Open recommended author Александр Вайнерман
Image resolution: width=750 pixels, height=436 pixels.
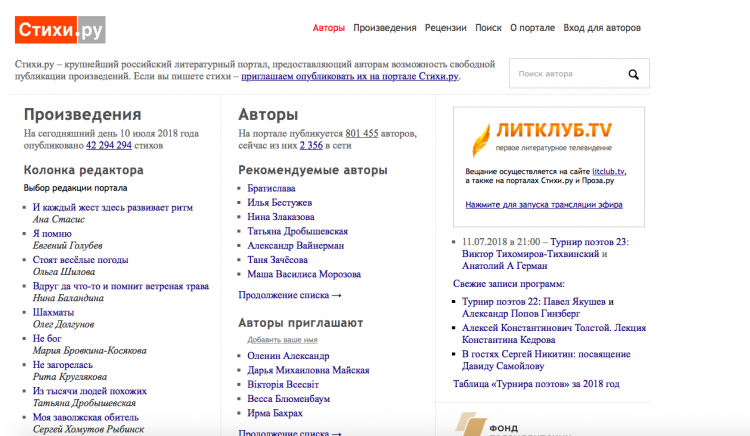coord(296,246)
